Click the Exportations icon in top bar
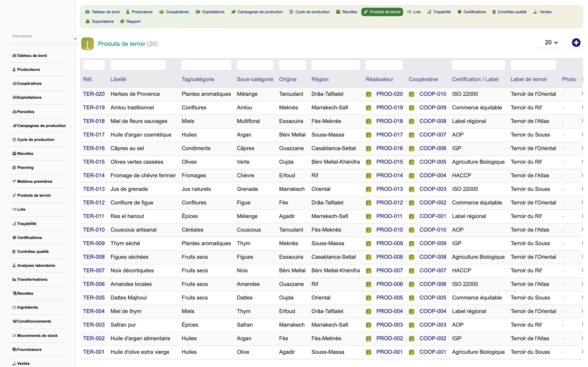Image resolution: width=588 pixels, height=367 pixels. [88, 21]
